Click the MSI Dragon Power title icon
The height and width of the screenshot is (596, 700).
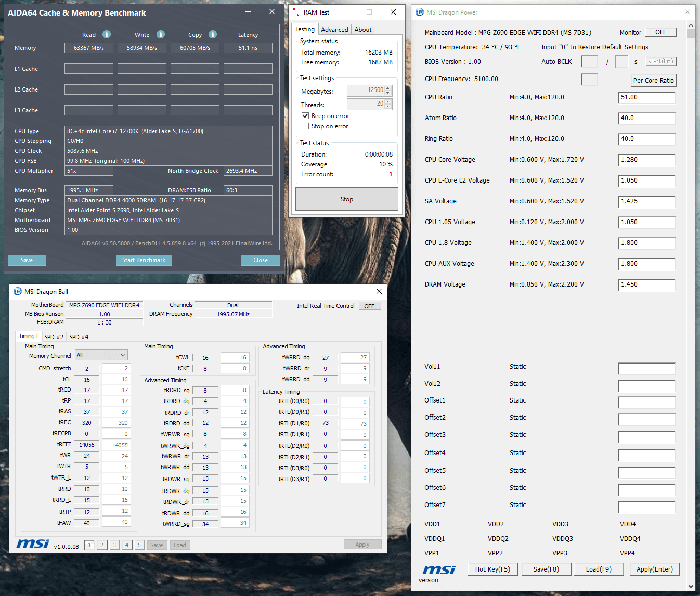click(x=420, y=12)
